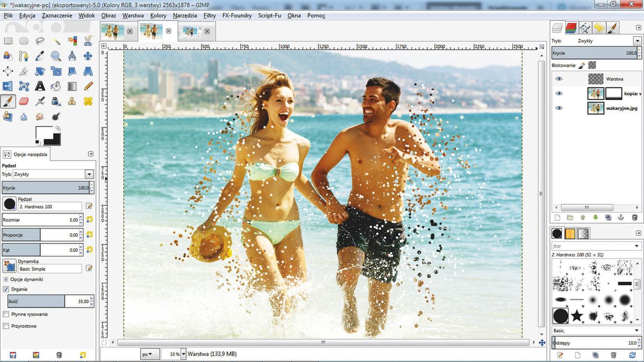Image resolution: width=644 pixels, height=362 pixels.
Task: Enable Płynne rysowanie checkbox
Action: pos(6,314)
